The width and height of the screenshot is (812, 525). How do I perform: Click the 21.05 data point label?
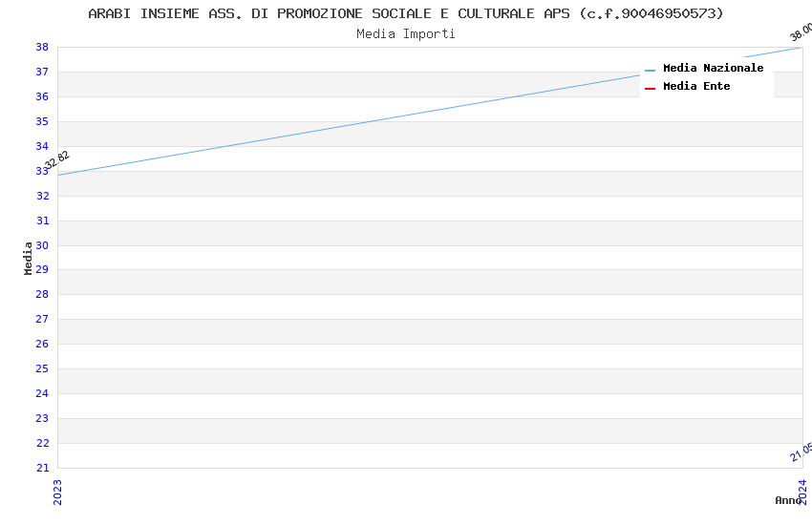click(x=801, y=452)
